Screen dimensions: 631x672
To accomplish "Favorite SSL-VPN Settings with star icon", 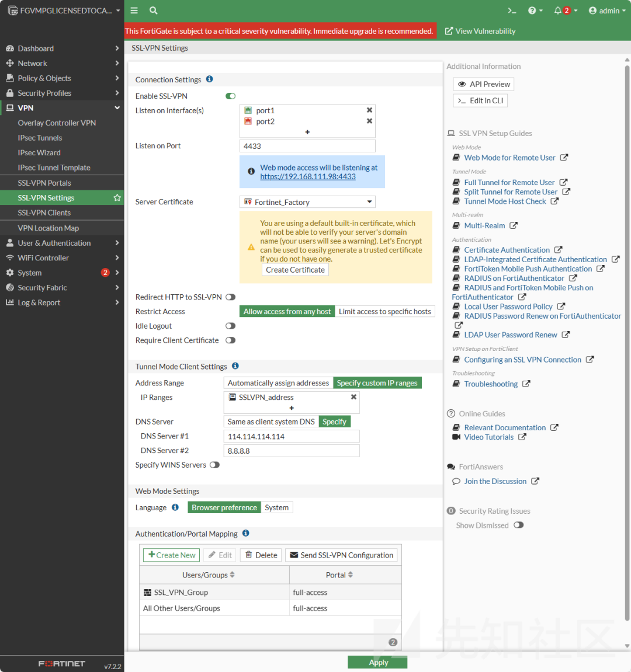I will click(x=117, y=197).
